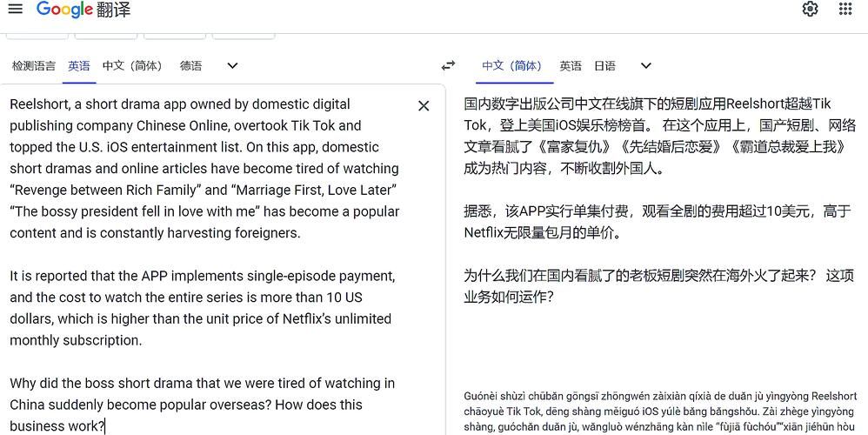Click the 翻译 title text
The width and height of the screenshot is (868, 435).
point(113,10)
